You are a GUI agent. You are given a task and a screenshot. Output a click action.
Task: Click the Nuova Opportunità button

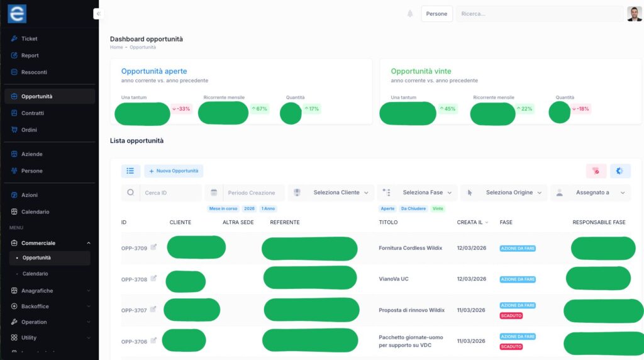[174, 171]
